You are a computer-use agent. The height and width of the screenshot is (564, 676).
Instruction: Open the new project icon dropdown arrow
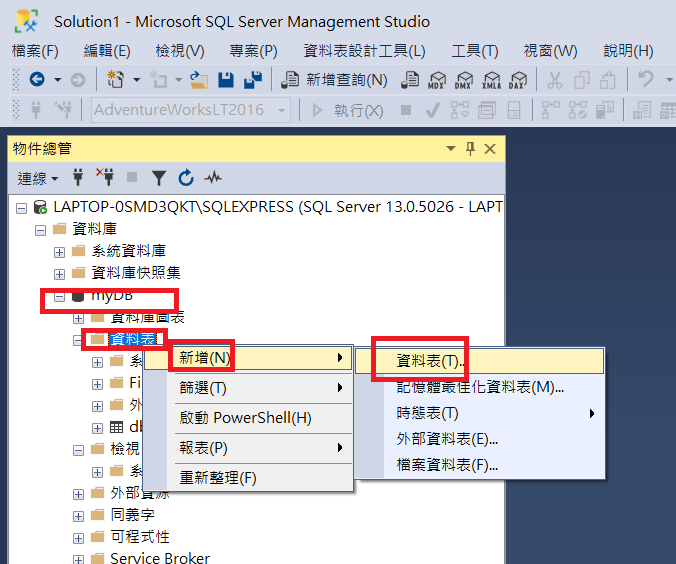coord(137,80)
